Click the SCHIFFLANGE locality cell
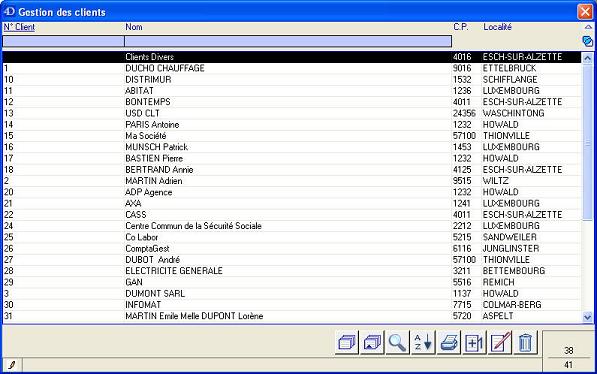 [x=510, y=80]
